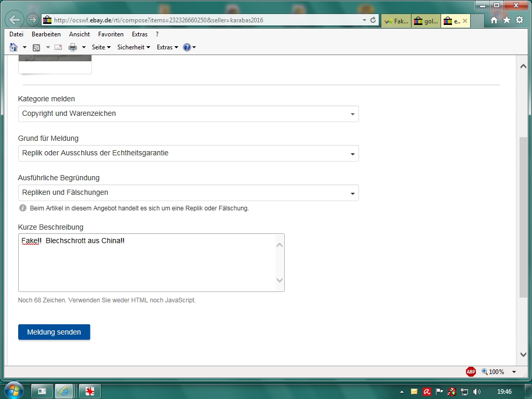The height and width of the screenshot is (399, 532).
Task: Switch to the 'gol...' tab
Action: tap(426, 21)
